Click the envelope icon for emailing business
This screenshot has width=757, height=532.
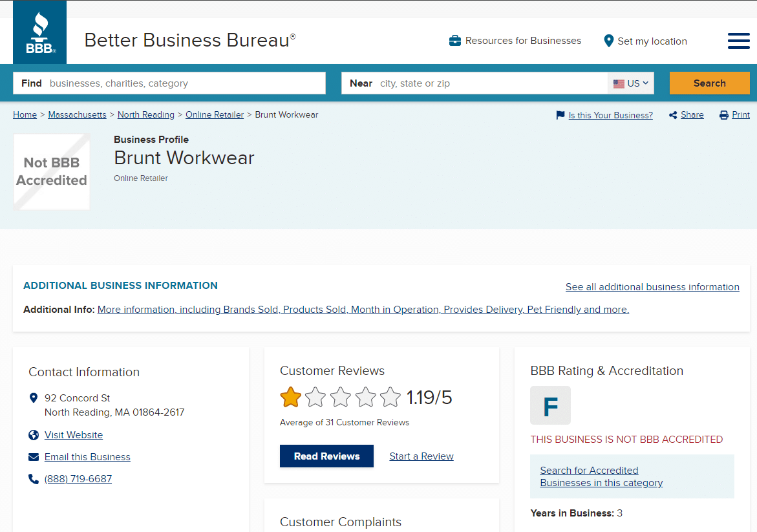(34, 457)
